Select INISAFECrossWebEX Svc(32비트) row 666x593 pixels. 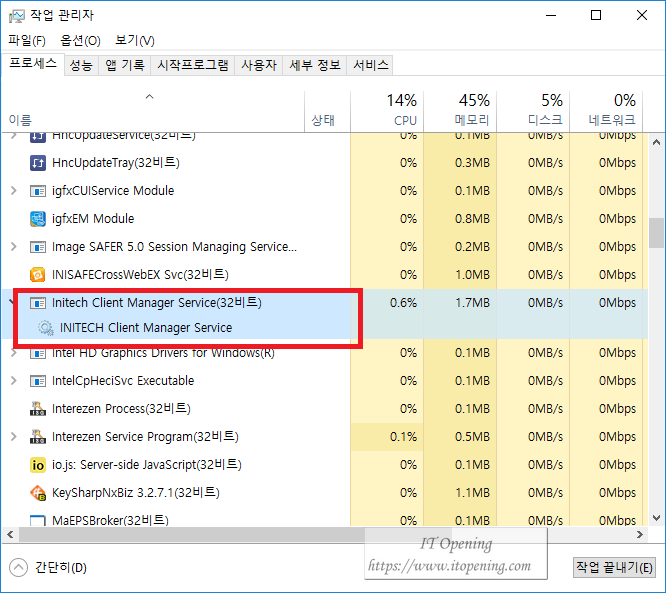point(325,275)
